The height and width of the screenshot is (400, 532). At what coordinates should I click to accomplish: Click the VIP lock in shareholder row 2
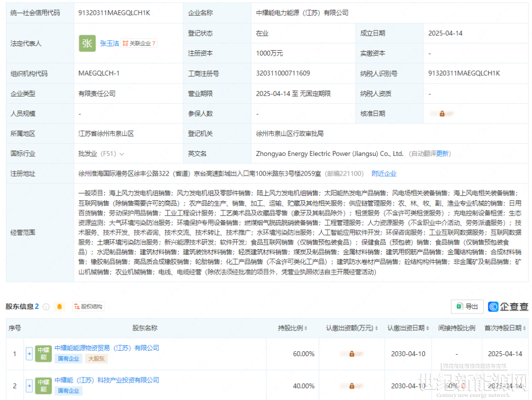click(352, 386)
